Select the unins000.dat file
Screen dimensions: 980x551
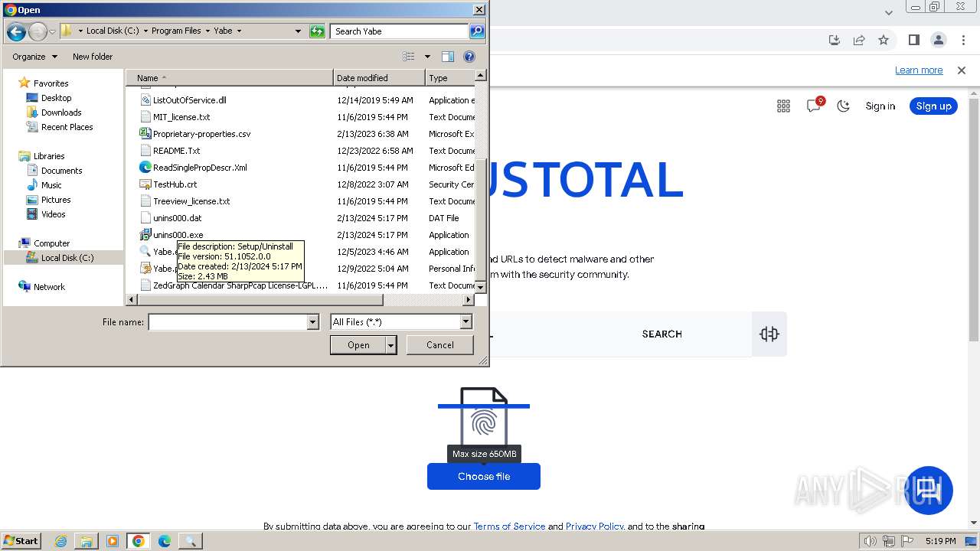[x=177, y=218]
